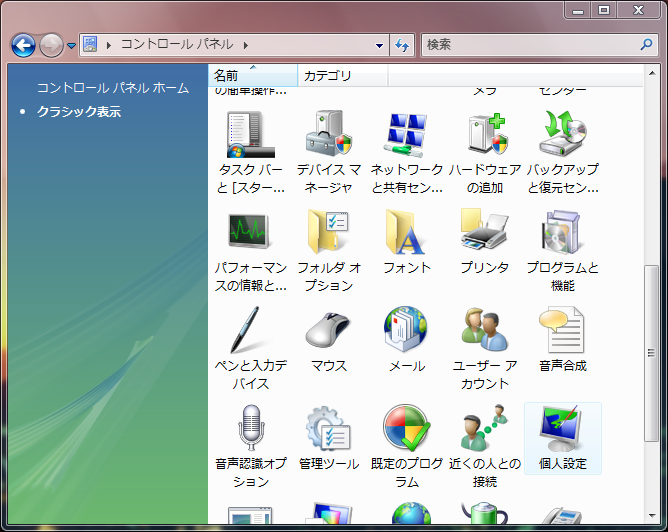The image size is (668, 532).
Task: Open タスク バーと[スタート] icon
Action: click(x=250, y=134)
